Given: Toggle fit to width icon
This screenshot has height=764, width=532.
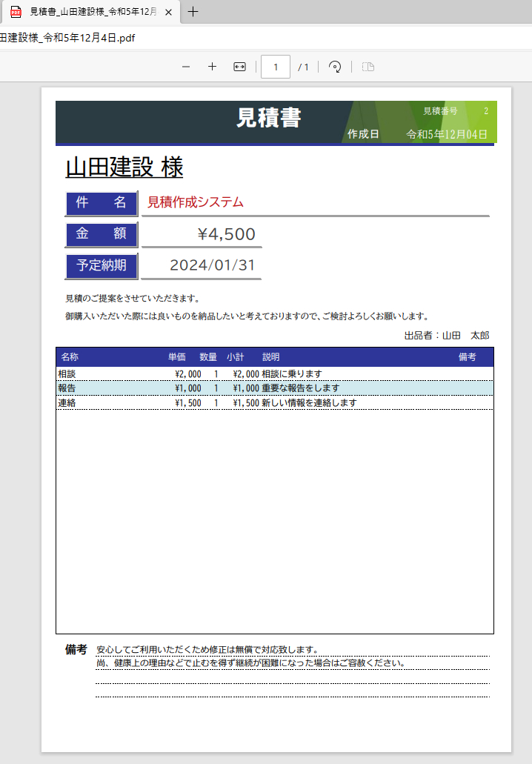Looking at the screenshot, I should [x=239, y=67].
